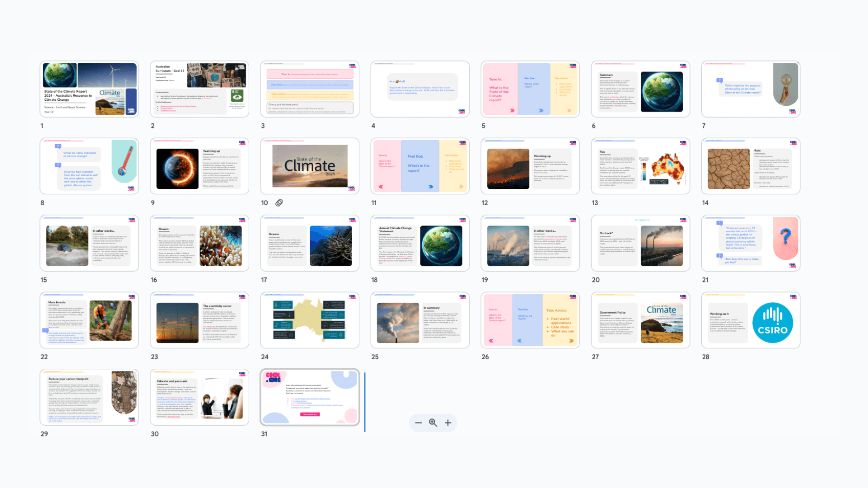Pick slide 17 Oceans bleached coral thumbnail

pyautogui.click(x=310, y=243)
